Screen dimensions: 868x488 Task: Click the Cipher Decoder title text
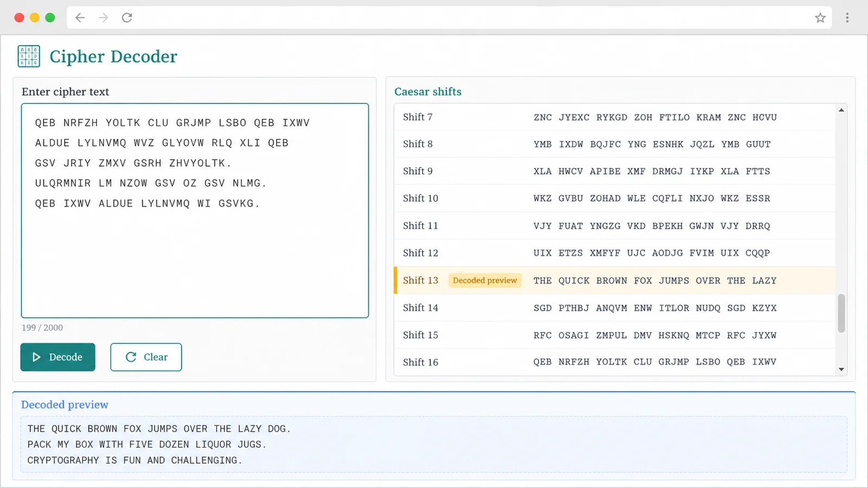[x=113, y=56]
